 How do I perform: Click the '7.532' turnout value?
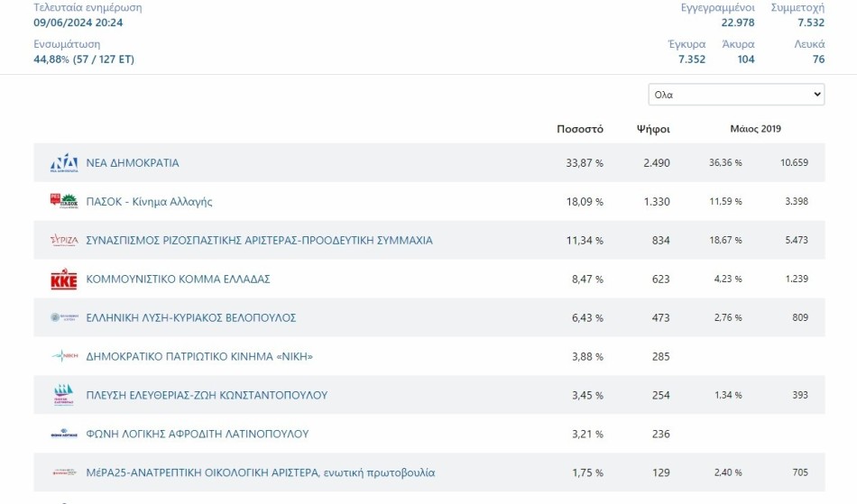click(811, 23)
